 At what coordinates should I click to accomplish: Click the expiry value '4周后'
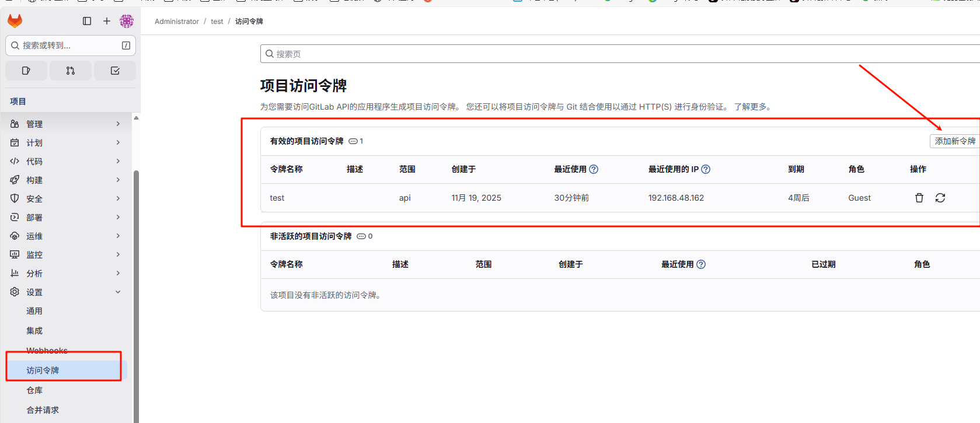pos(798,198)
